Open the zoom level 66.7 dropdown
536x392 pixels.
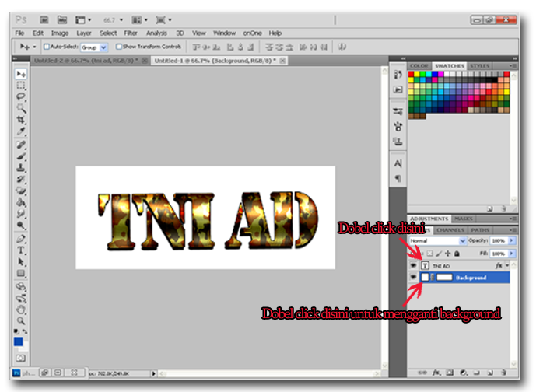121,20
